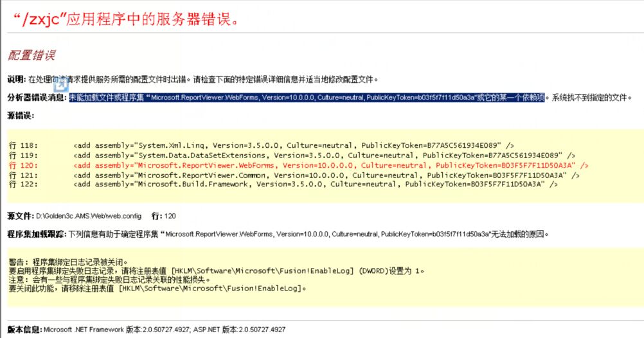
Task: Click the 配置错误 heading
Action: [x=31, y=55]
